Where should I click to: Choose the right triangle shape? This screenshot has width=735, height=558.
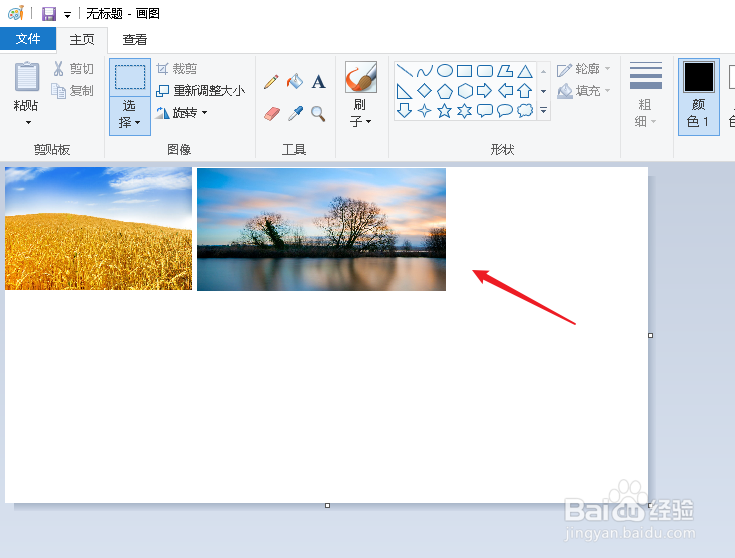pos(404,91)
